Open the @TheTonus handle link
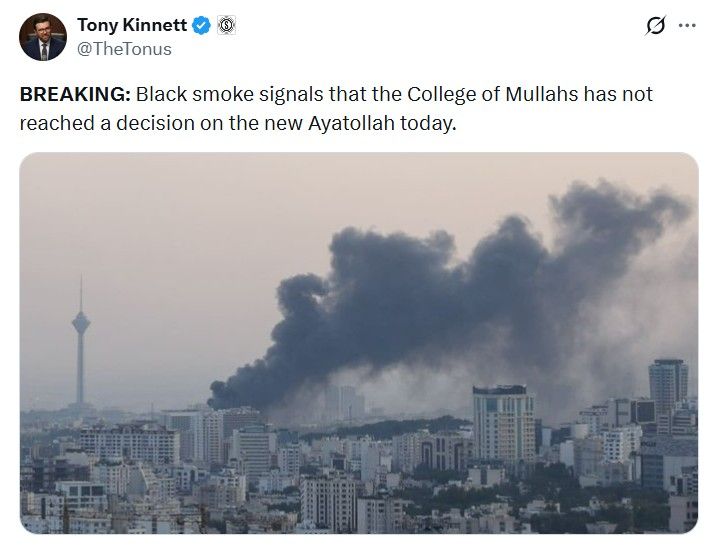This screenshot has height=553, width=715. 124,48
